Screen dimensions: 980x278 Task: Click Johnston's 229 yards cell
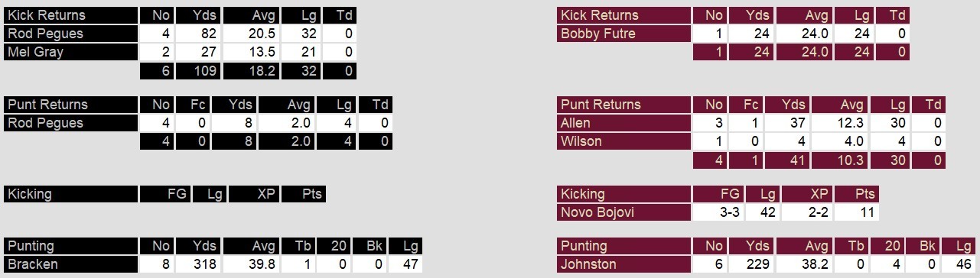(x=750, y=264)
